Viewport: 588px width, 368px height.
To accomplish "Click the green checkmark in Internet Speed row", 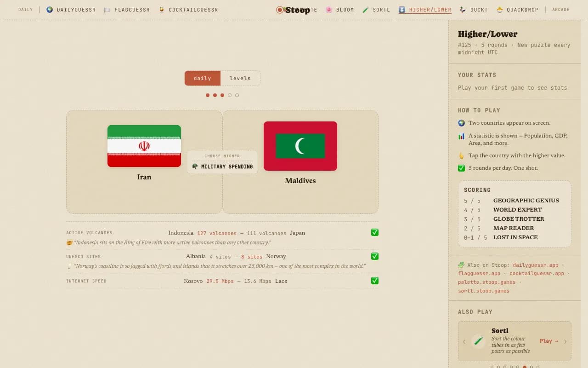I will point(375,281).
